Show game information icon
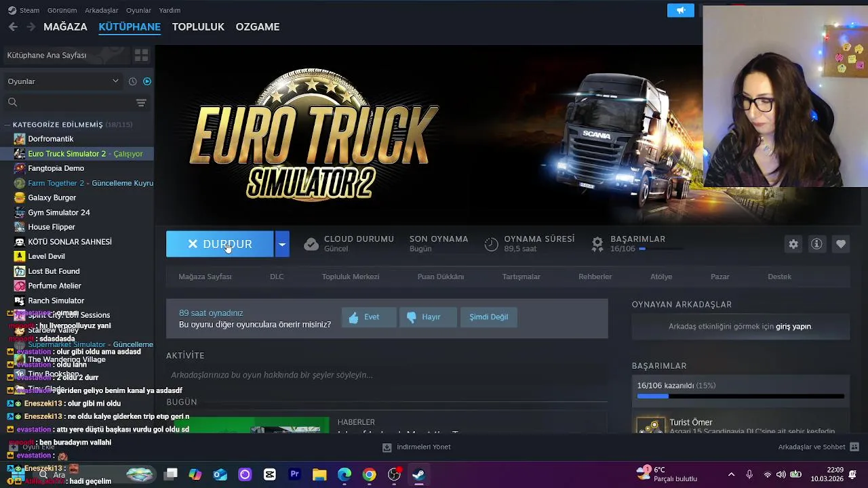 point(816,244)
